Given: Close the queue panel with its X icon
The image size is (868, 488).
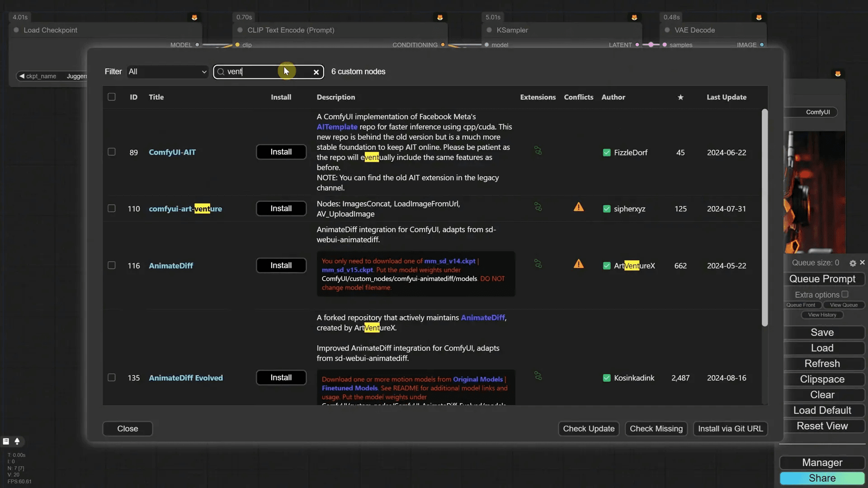Looking at the screenshot, I should point(862,262).
